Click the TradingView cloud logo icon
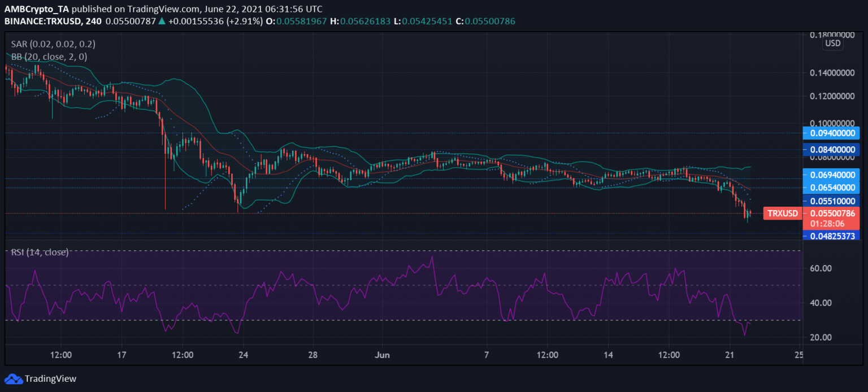This screenshot has height=392, width=868. (x=12, y=378)
